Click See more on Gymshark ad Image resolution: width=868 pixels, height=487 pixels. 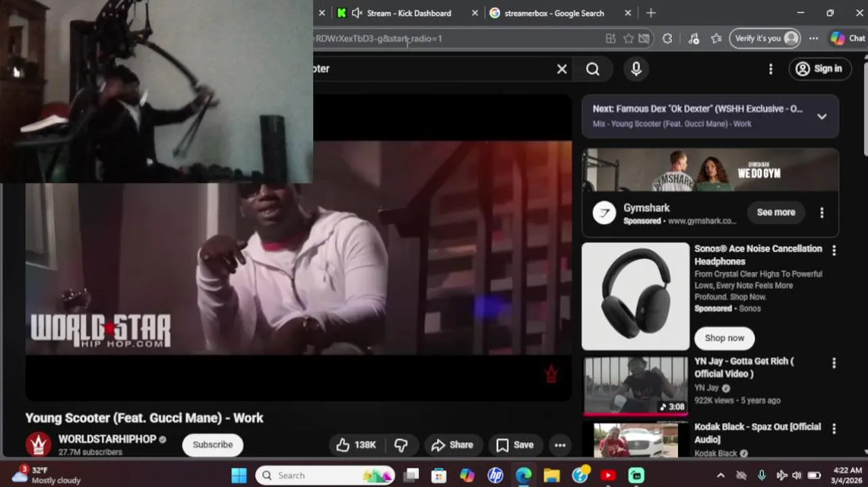click(776, 212)
